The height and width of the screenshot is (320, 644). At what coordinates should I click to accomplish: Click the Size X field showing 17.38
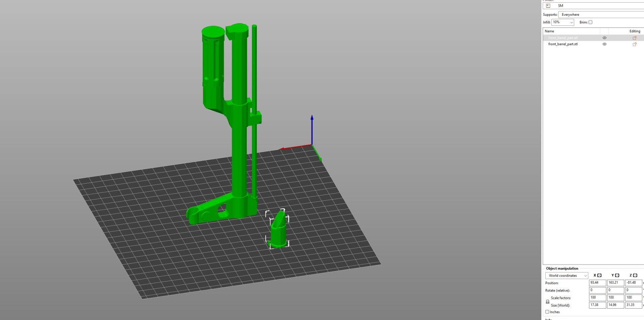point(597,305)
